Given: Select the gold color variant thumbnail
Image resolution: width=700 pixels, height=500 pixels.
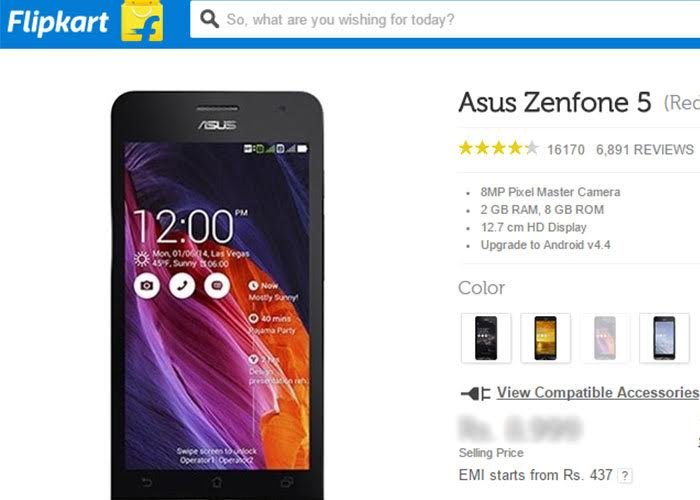Looking at the screenshot, I should tap(546, 338).
